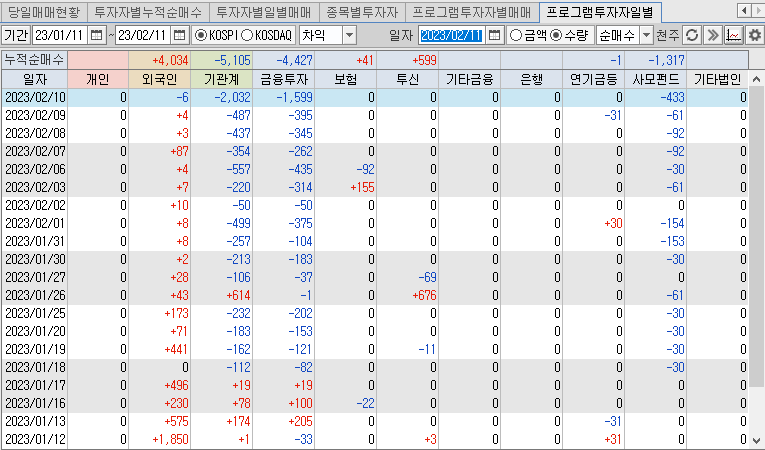Select the 2023/01/19 row date

pyautogui.click(x=35, y=349)
